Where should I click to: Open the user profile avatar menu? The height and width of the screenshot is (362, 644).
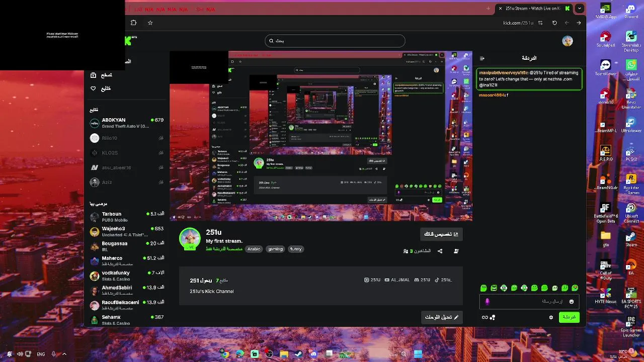(568, 41)
